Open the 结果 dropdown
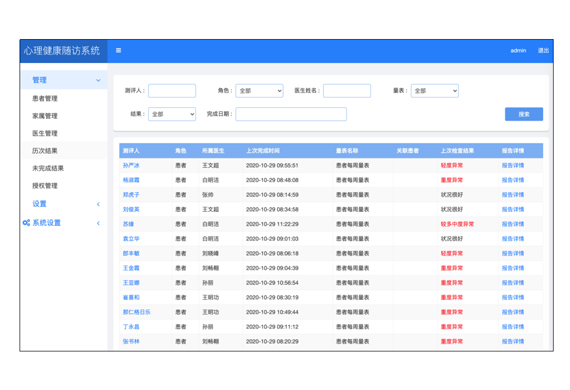The width and height of the screenshot is (570, 390). (x=172, y=114)
